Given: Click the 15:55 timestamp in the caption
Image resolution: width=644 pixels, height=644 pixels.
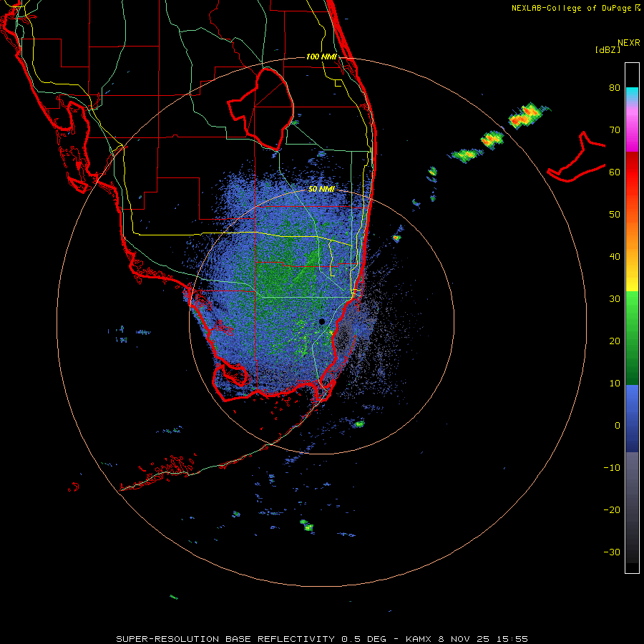Looking at the screenshot, I should (512, 639).
